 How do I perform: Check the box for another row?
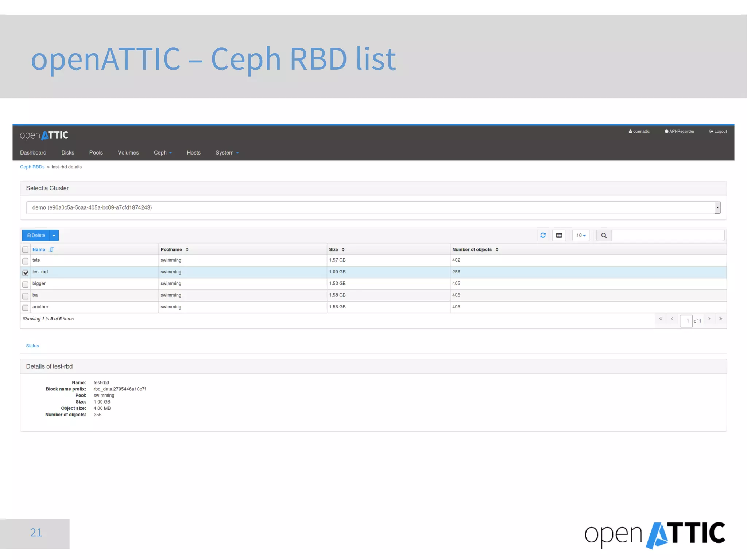tap(25, 307)
